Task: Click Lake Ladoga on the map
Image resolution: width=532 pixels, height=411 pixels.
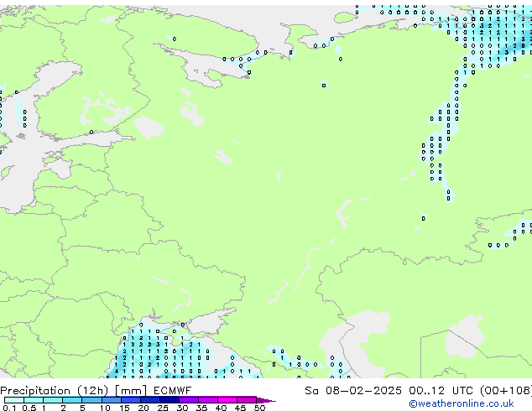Action: click(149, 127)
